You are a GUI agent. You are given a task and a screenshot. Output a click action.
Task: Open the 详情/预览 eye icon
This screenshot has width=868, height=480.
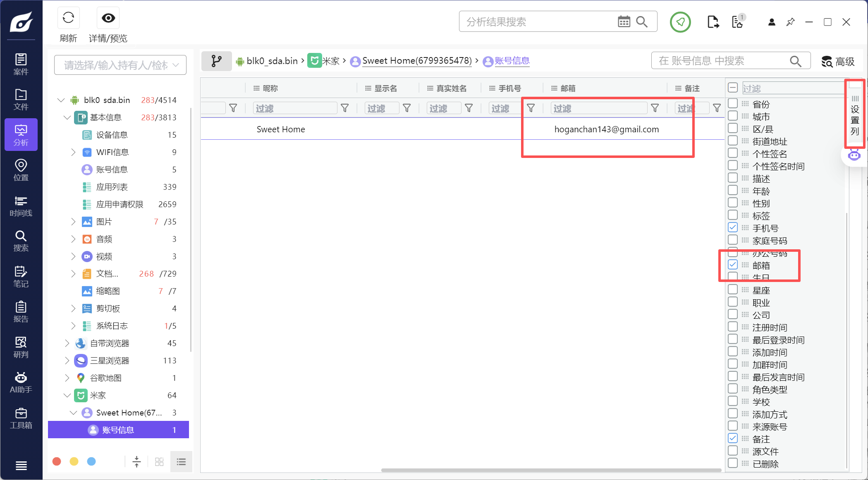click(108, 18)
